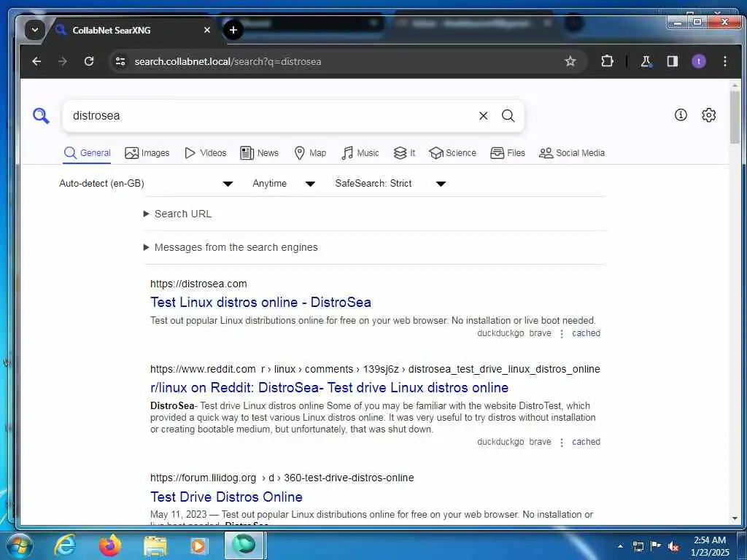Click the browser forward arrow
Screen dimensions: 747x560
[x=63, y=61]
